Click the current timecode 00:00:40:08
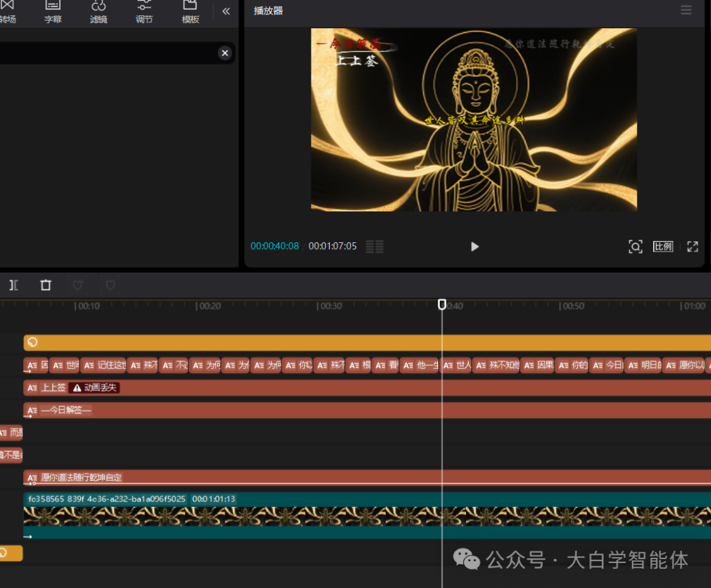Screen dimensions: 711x588 pyautogui.click(x=275, y=246)
